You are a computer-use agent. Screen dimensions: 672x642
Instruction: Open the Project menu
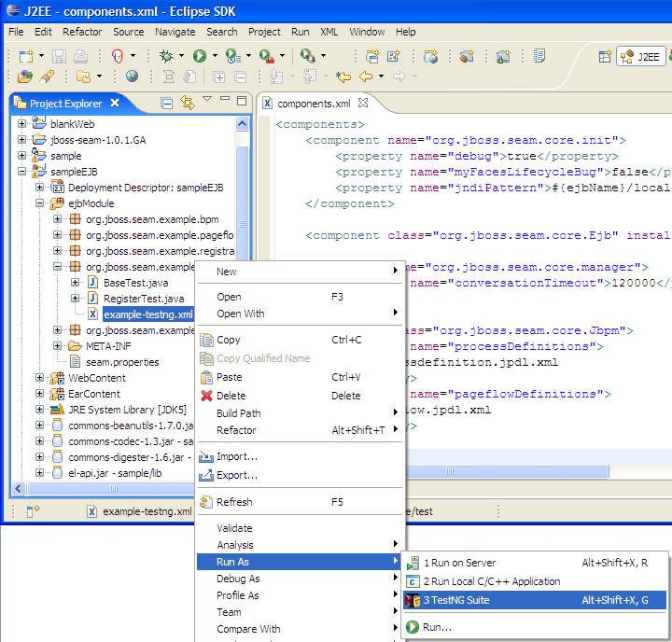coord(264,32)
